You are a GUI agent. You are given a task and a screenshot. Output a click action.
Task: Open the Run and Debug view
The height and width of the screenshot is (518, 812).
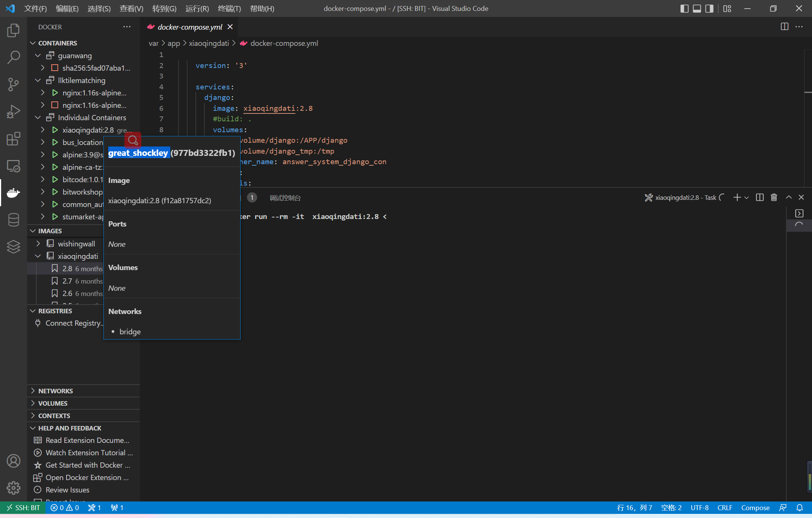tap(14, 112)
